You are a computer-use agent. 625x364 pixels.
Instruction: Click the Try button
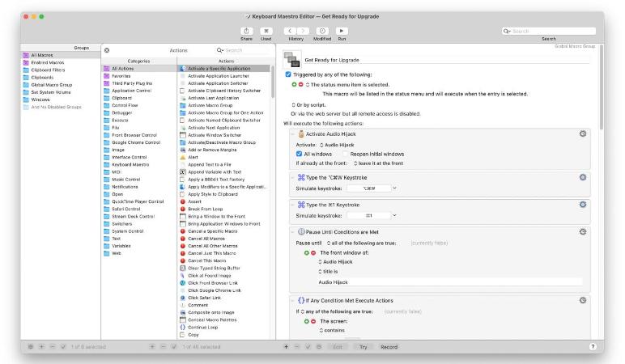363,346
